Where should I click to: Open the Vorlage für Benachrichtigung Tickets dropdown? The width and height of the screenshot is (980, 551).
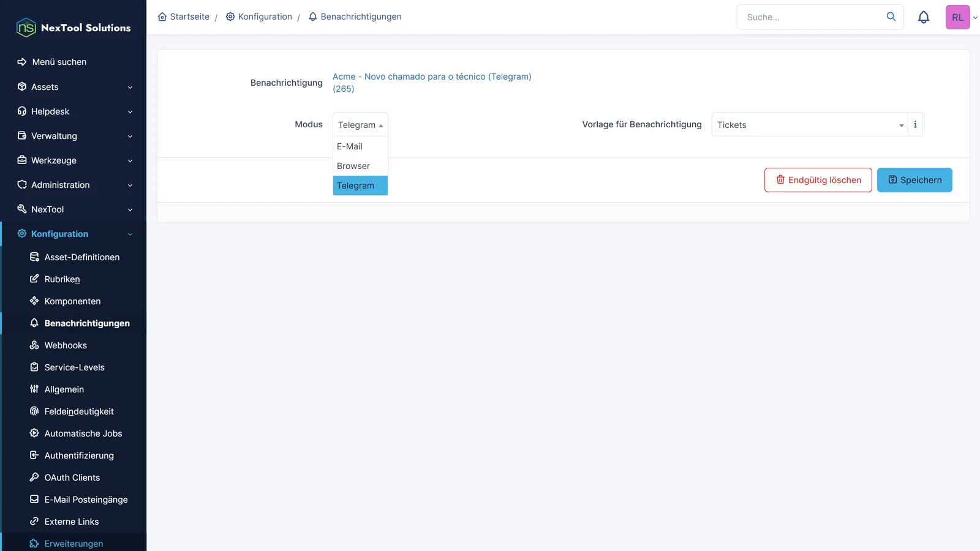tap(810, 124)
